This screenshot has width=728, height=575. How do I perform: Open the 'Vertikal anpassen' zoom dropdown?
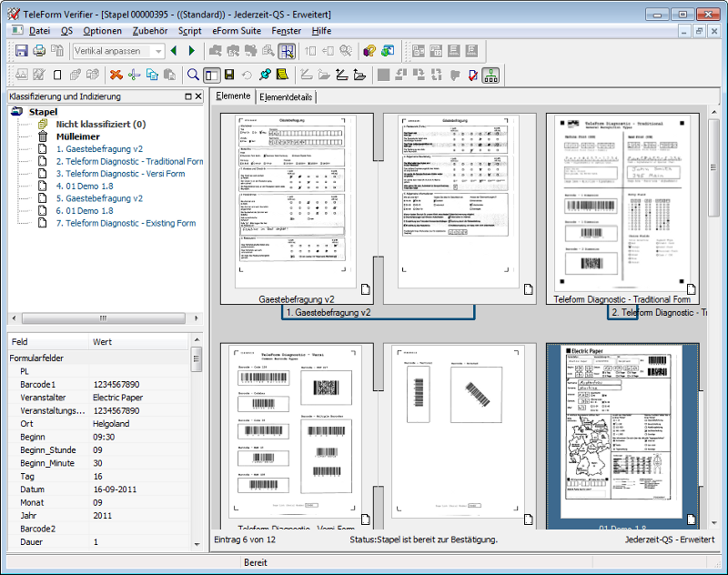tap(158, 52)
